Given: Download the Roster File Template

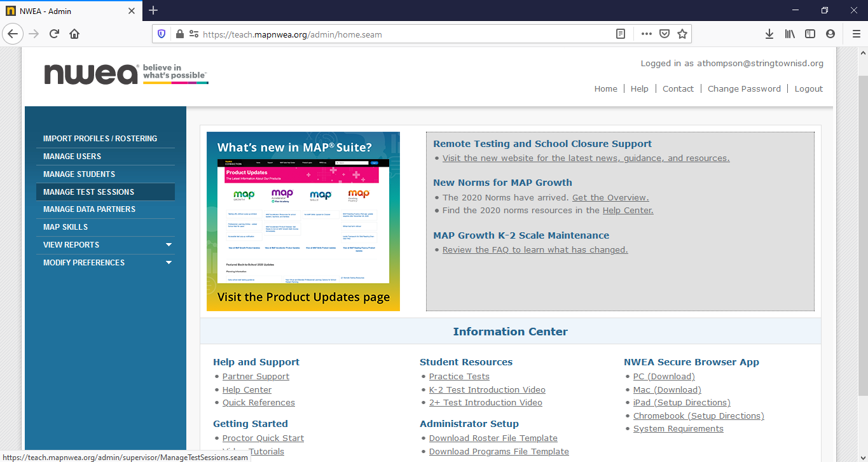Looking at the screenshot, I should point(493,438).
